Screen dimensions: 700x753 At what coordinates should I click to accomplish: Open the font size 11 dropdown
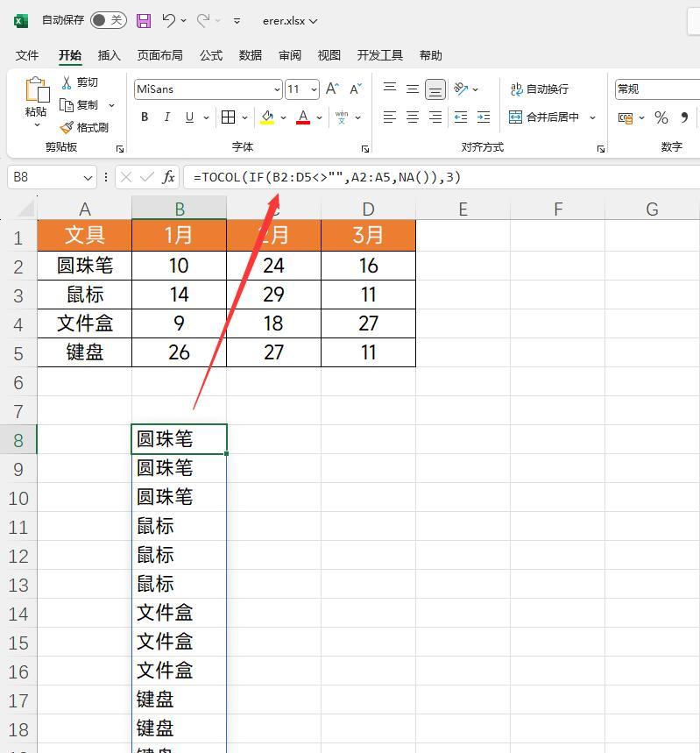coord(314,89)
